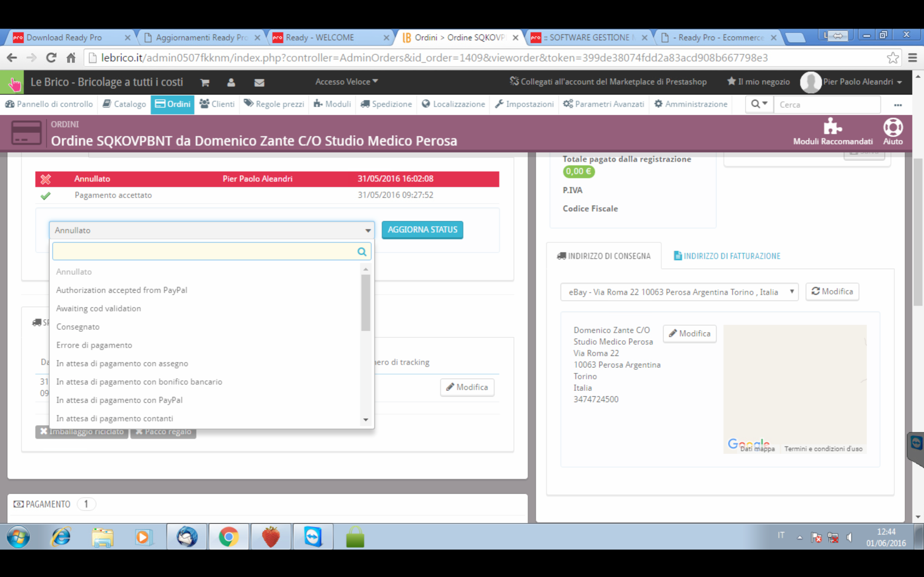Open the envelope messages icon

259,83
